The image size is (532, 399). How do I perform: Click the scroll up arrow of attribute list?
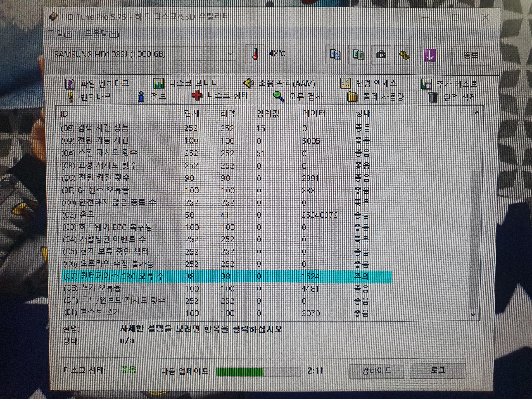pyautogui.click(x=477, y=113)
